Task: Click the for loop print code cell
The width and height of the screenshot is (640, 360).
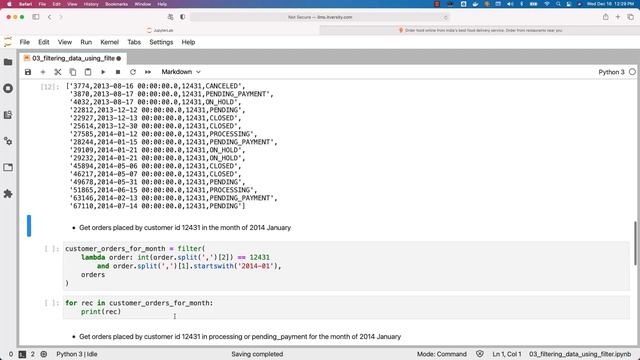Action: 346,307
